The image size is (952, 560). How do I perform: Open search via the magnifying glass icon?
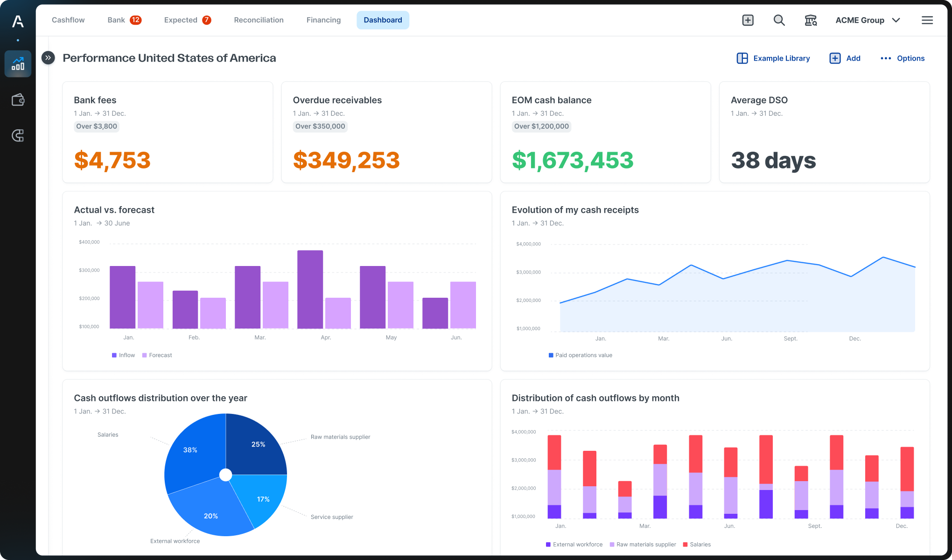pyautogui.click(x=779, y=20)
